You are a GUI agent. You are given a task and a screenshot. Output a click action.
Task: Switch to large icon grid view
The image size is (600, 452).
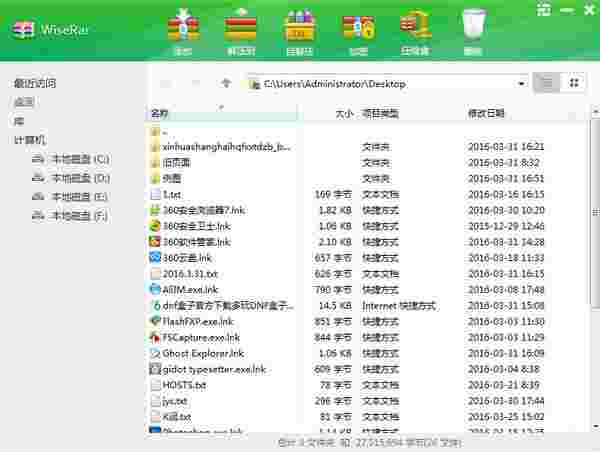tap(573, 83)
